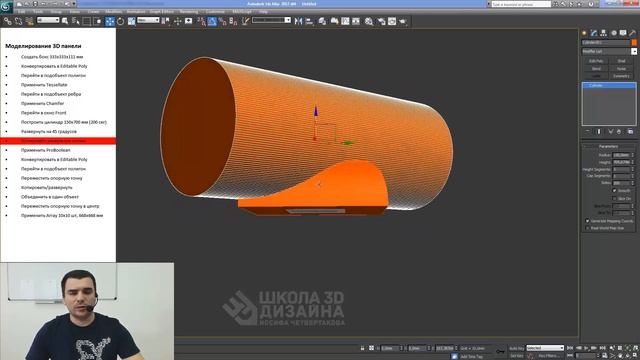Screen dimensions: 640x360
Task: Toggle Generate Mapping Coords checkbox
Action: click(x=587, y=221)
